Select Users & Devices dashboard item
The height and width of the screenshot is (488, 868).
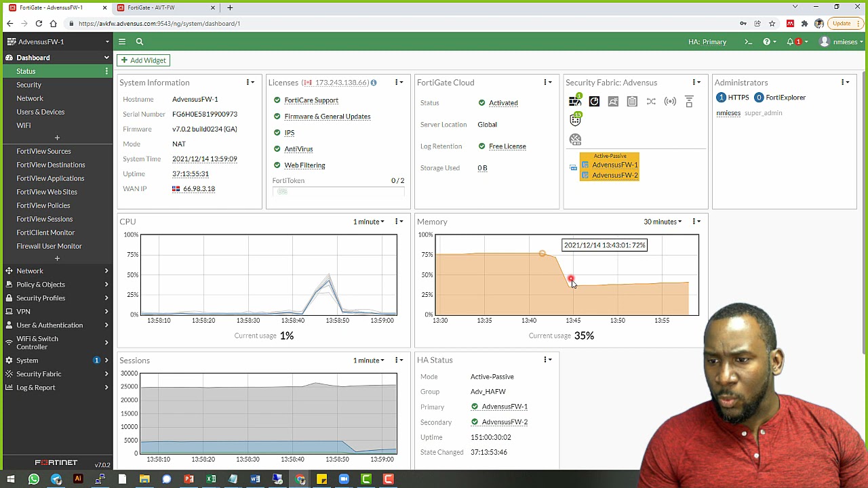(x=40, y=112)
